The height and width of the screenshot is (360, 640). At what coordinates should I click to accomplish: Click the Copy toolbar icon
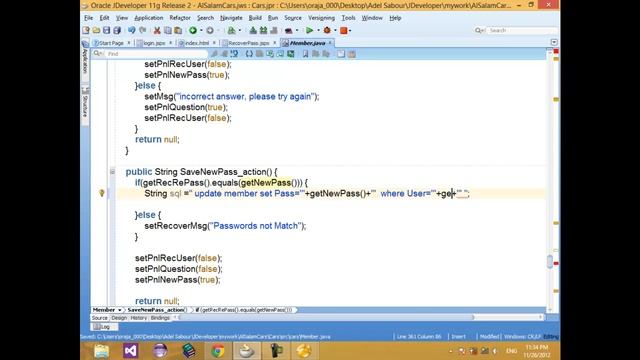167,30
